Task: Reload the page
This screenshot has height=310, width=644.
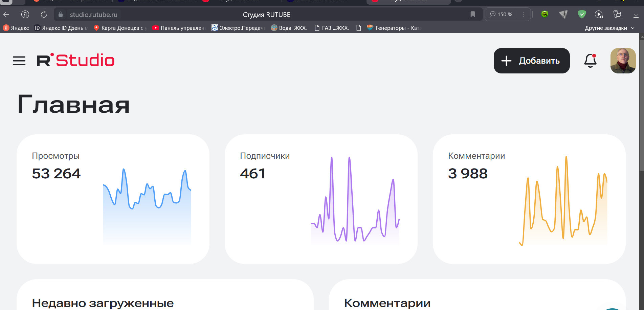Action: click(x=44, y=14)
